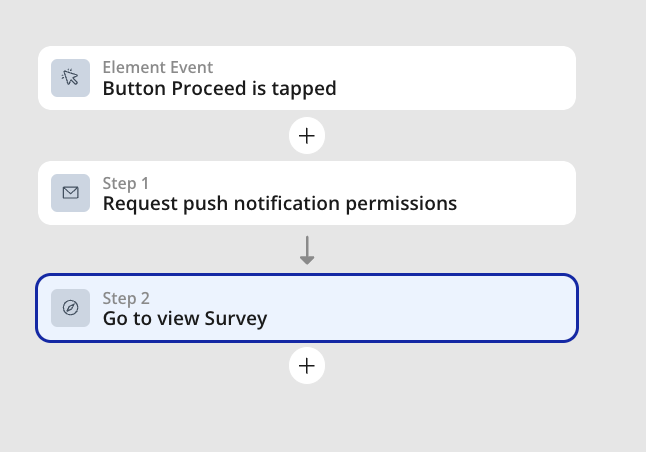
Task: Click the gray "Step 1" label
Action: click(126, 183)
